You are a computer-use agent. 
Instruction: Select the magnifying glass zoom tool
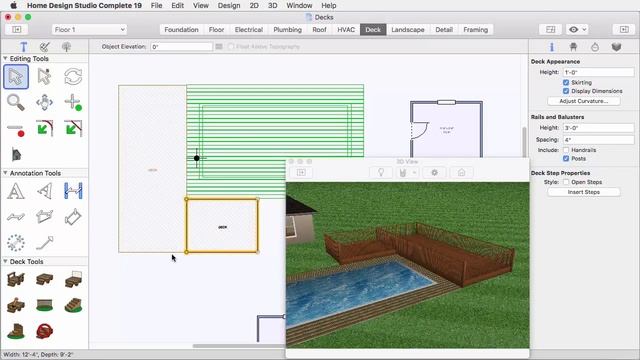[16, 102]
